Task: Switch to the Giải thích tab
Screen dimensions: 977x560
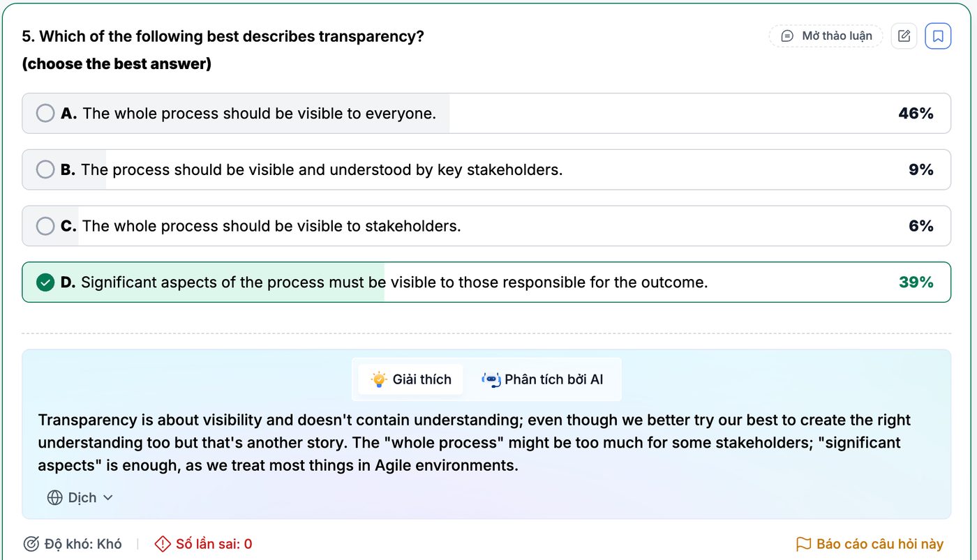Action: 411,379
